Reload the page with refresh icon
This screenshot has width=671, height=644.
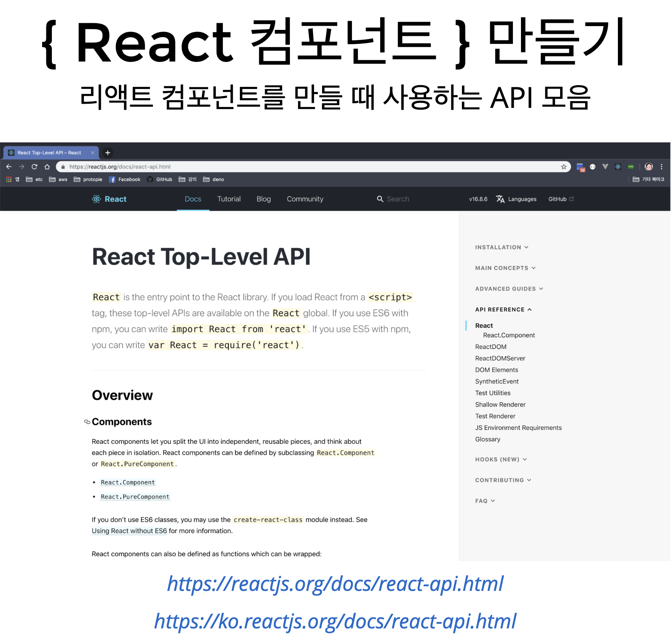35,167
